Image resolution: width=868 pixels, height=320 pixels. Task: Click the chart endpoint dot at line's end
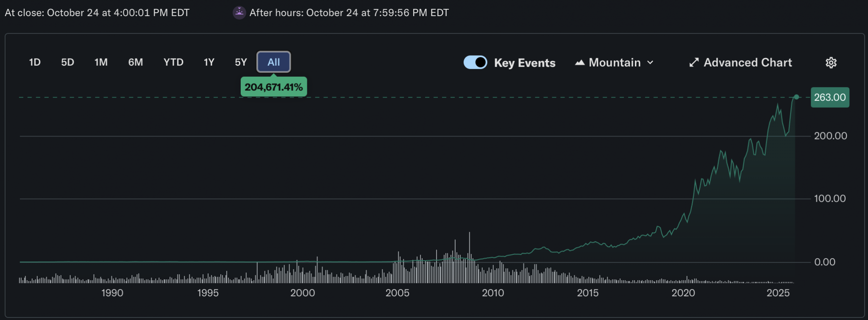click(796, 97)
